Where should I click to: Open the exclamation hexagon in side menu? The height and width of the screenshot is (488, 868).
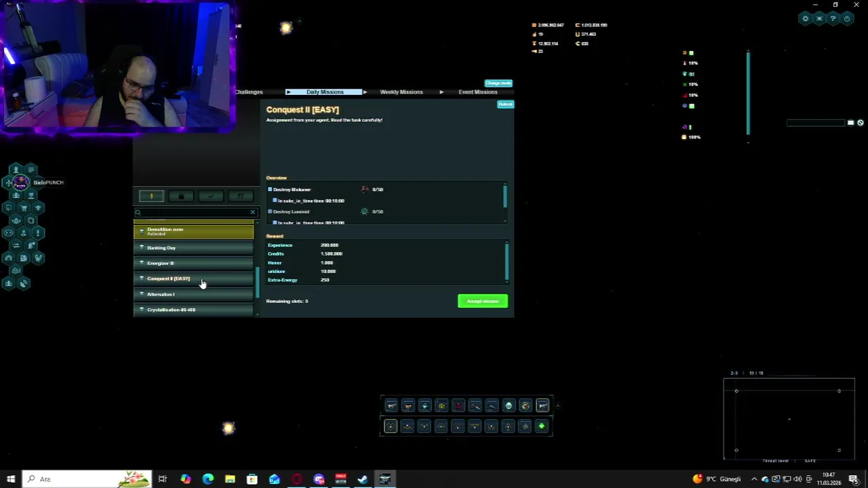click(x=38, y=232)
